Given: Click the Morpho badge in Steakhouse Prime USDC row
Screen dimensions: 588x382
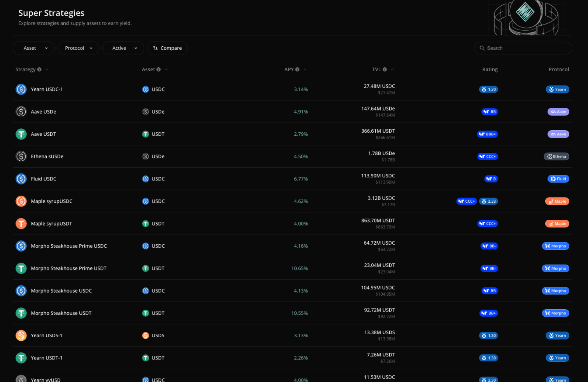Looking at the screenshot, I should [555, 246].
